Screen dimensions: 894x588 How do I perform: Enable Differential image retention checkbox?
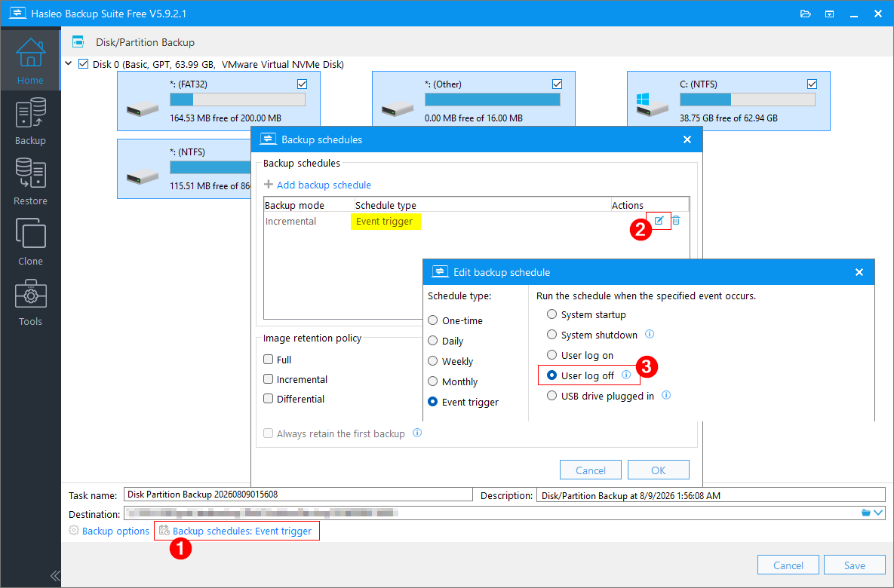(268, 399)
